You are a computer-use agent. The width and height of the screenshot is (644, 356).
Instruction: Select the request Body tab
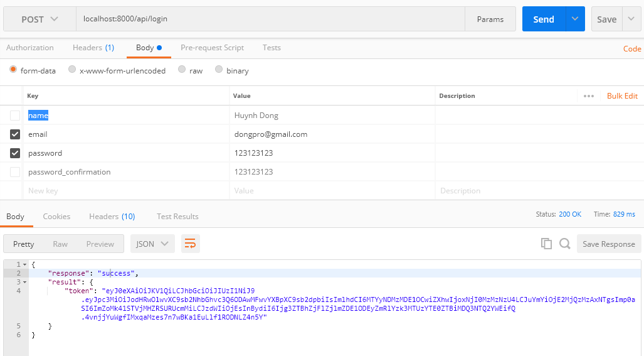(149, 48)
